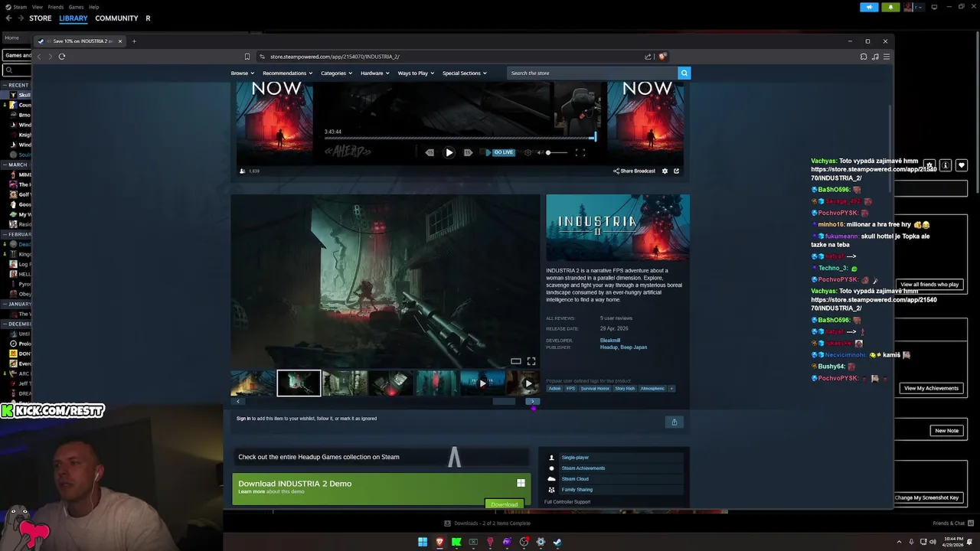980x551 pixels.
Task: Open the Bleakmill developer link
Action: [x=610, y=341]
